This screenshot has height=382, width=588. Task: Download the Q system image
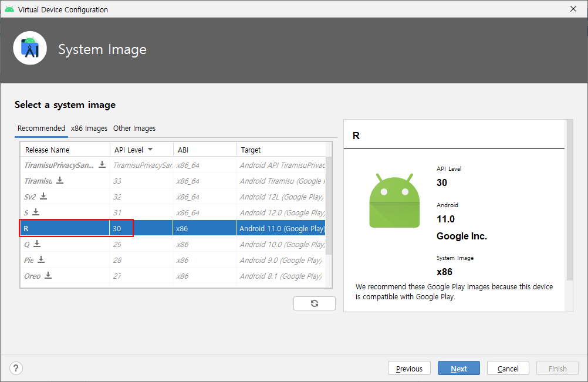37,244
